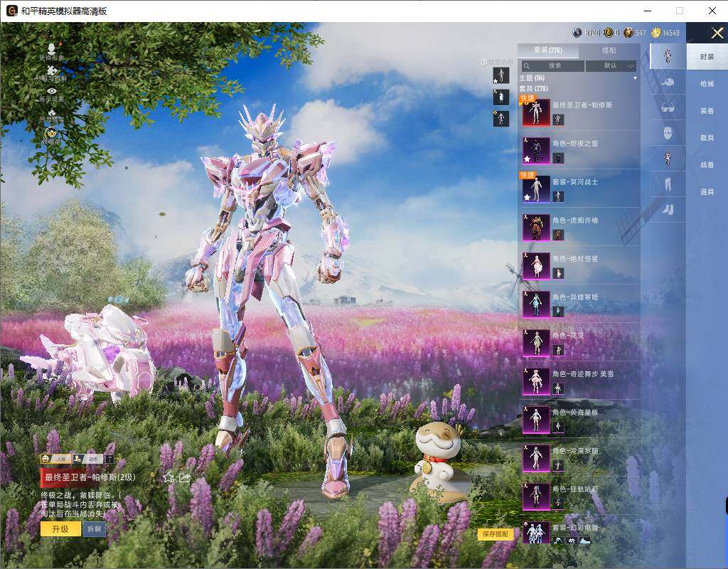The height and width of the screenshot is (569, 728).
Task: Select the 角色-冷漠罗丽 outfit thumbnail
Action: point(536,459)
